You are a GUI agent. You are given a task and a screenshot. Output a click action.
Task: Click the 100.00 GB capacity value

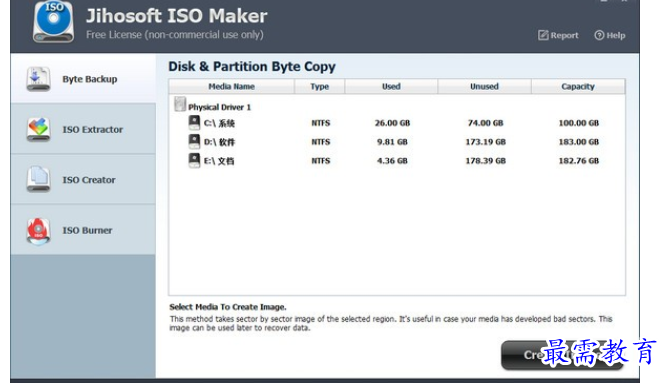[x=579, y=123]
